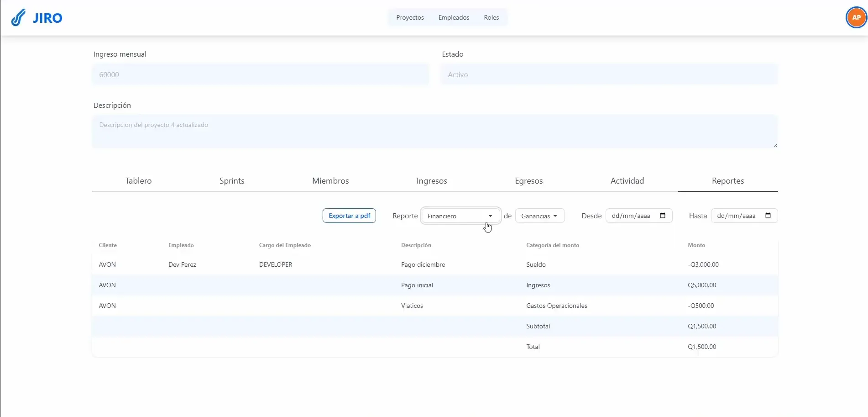868x417 pixels.
Task: Open the AP user avatar menu
Action: pos(856,18)
